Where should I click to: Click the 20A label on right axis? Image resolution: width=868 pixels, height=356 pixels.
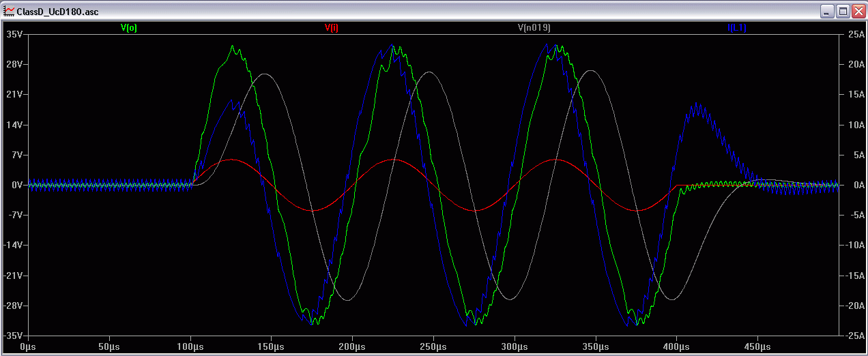pos(856,64)
